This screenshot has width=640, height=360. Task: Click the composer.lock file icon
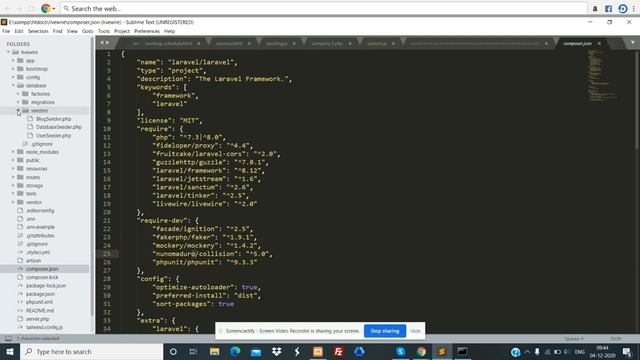[20, 277]
